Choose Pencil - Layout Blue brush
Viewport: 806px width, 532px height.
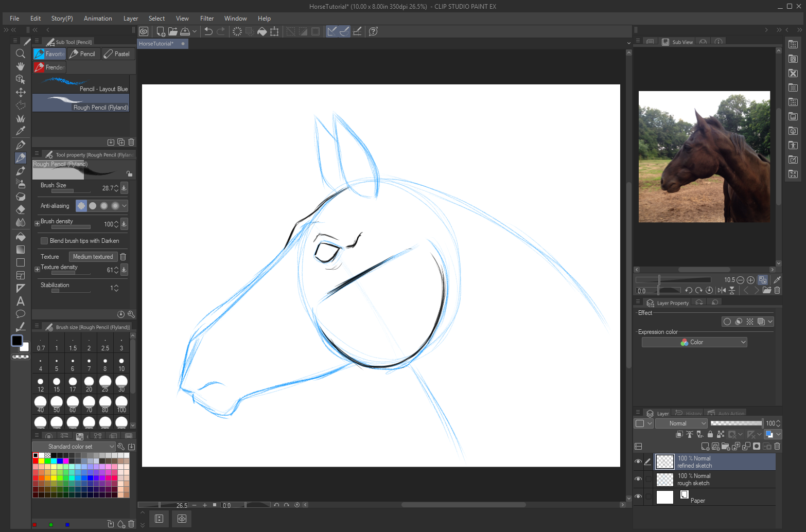point(81,84)
